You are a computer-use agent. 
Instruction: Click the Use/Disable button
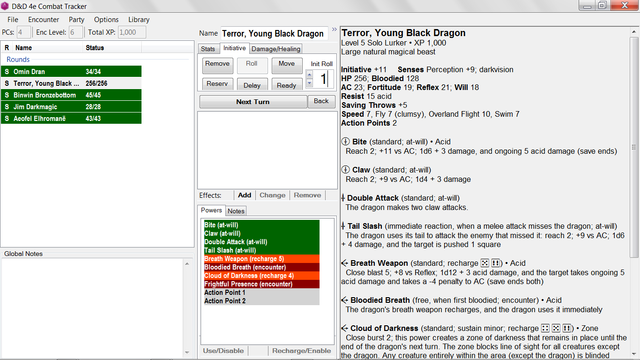[223, 351]
